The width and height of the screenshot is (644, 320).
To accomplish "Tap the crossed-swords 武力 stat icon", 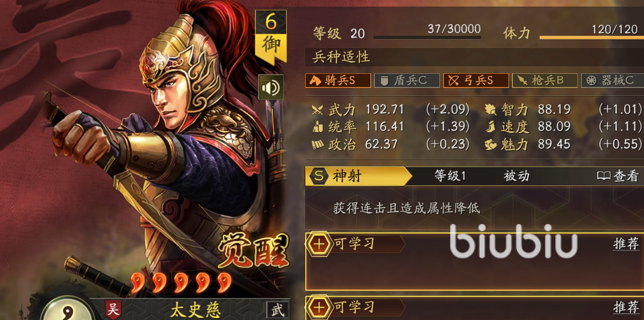I will pos(317,110).
